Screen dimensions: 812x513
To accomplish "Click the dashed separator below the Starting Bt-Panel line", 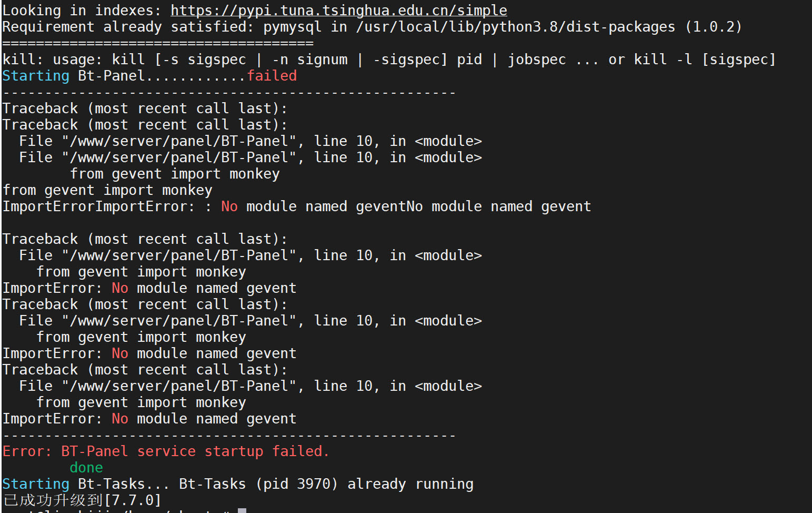I will [x=229, y=93].
